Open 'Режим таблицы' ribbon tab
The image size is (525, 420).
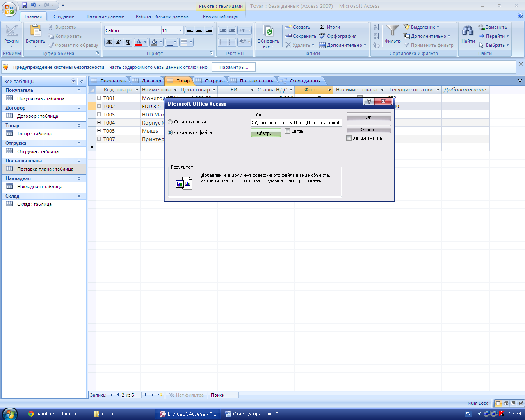click(220, 16)
